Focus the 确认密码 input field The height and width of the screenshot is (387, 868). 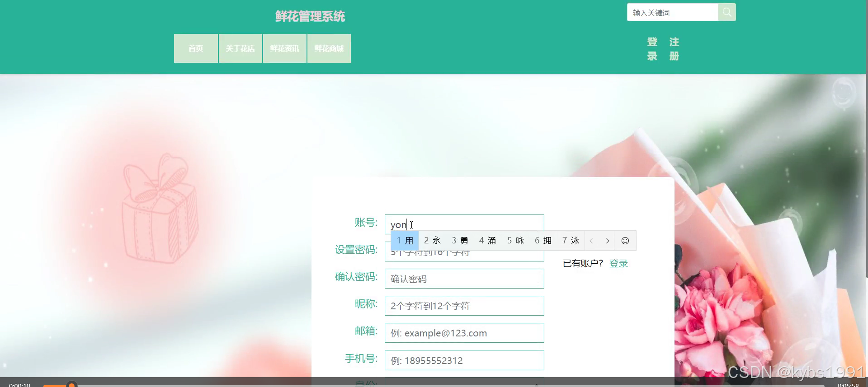pos(464,279)
